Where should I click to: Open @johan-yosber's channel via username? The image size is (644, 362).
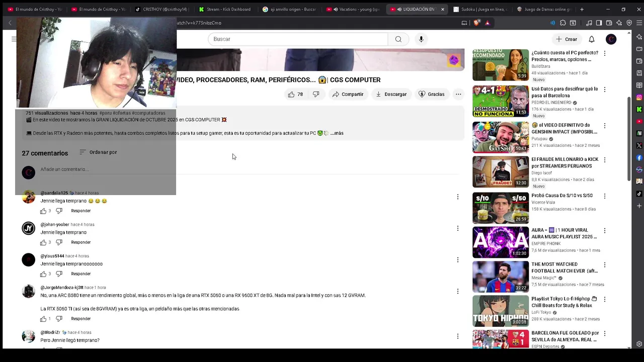[x=55, y=225]
